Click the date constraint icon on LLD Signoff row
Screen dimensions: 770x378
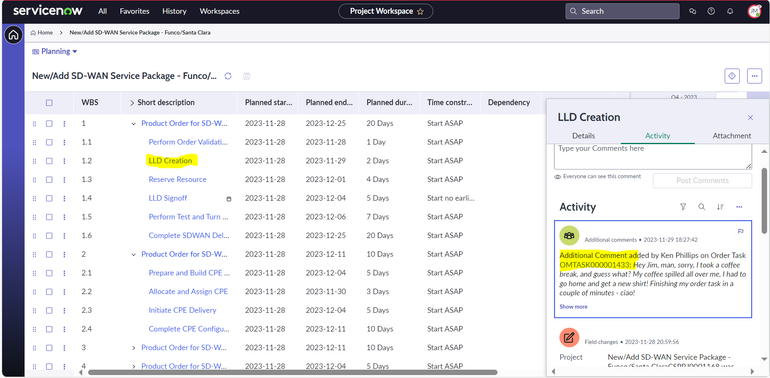[228, 199]
